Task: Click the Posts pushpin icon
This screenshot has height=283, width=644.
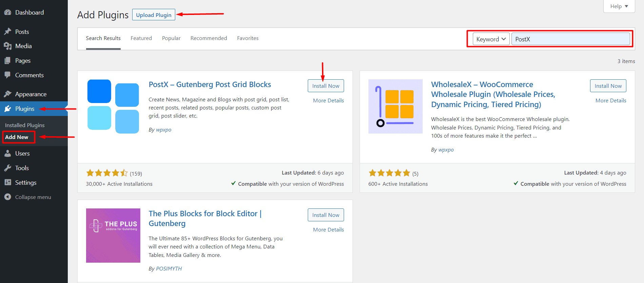Action: point(8,32)
